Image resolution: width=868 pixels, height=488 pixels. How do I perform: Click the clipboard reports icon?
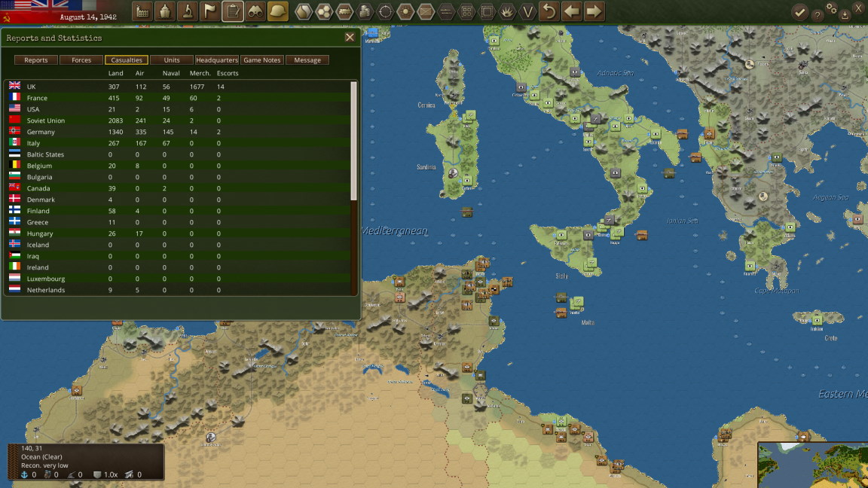coord(233,11)
